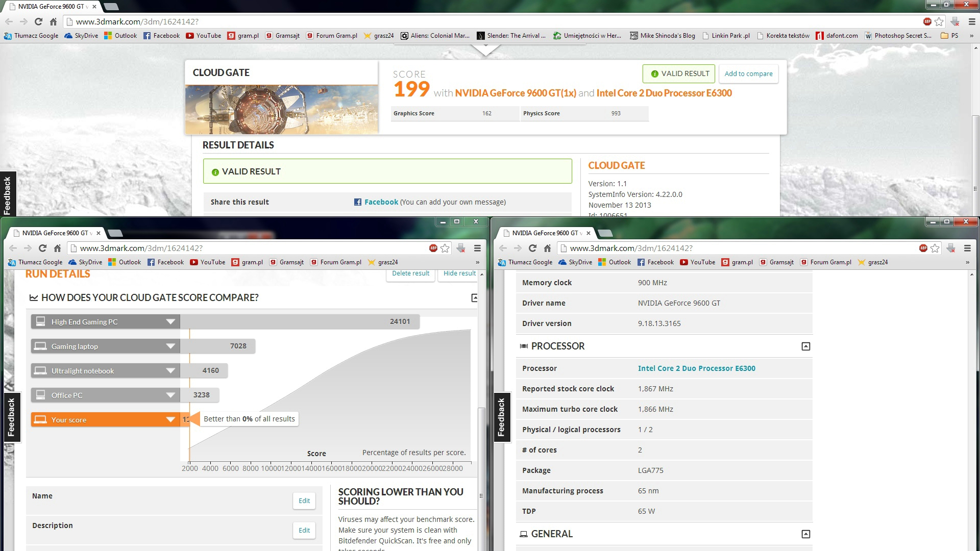Expand the Your score dropdown

point(170,420)
